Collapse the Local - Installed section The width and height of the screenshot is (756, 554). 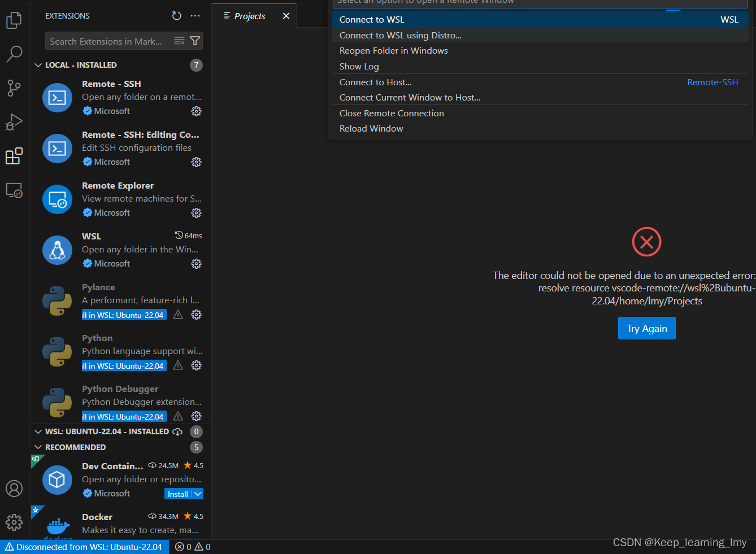[121, 65]
